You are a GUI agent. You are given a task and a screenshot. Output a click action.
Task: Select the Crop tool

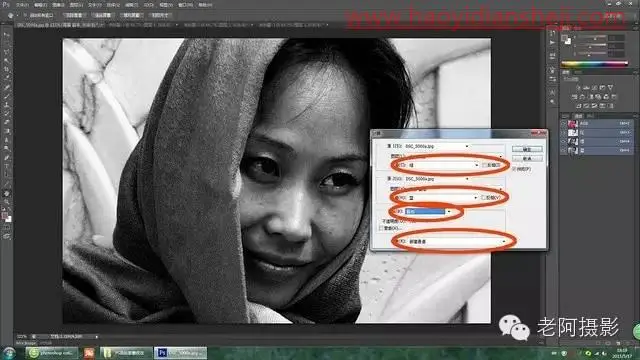click(x=7, y=69)
